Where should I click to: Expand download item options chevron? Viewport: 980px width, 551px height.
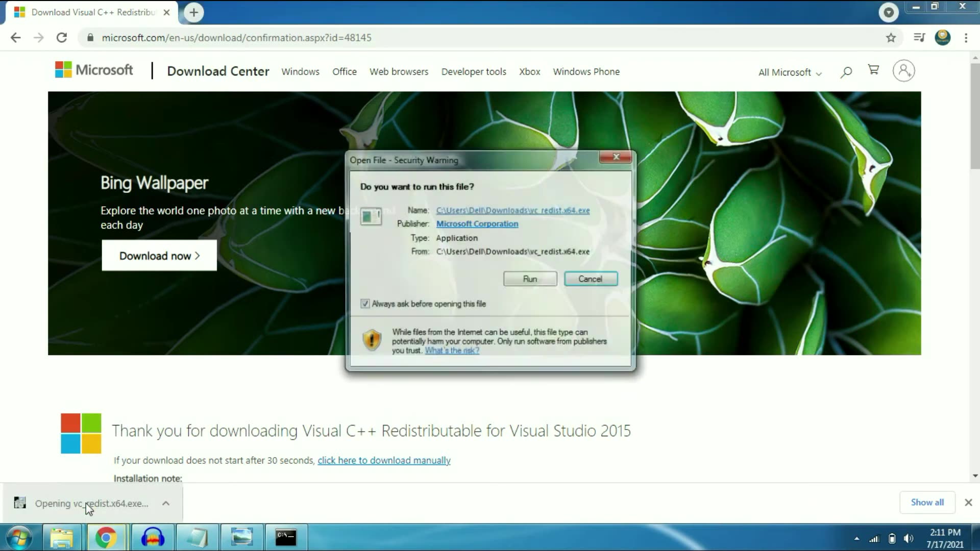coord(166,504)
